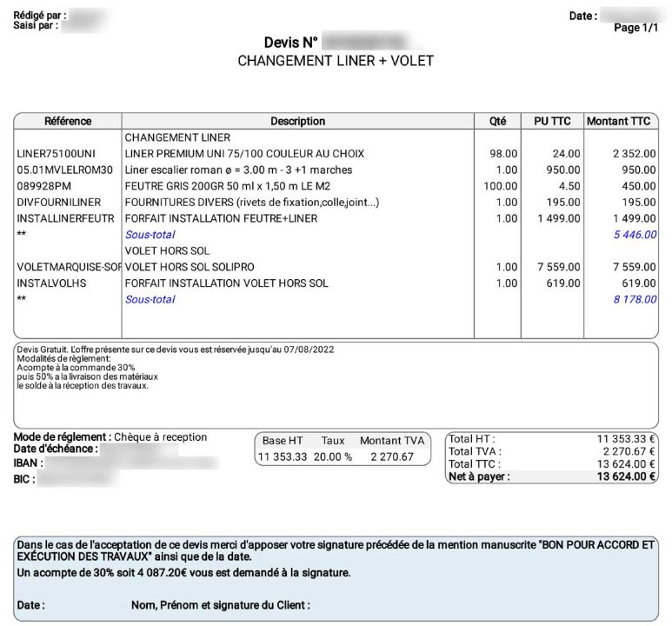Click "FORFAIT INSTALLATION FEUTRE+LINER"
This screenshot has width=672, height=626.
click(221, 219)
